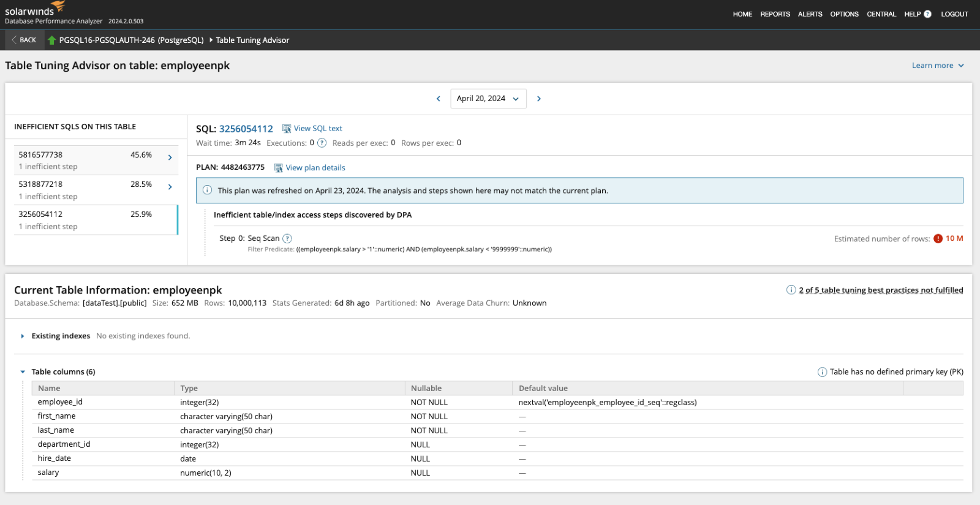Click the 25.9% value
Viewport: 980px width, 505px height.
coord(141,215)
